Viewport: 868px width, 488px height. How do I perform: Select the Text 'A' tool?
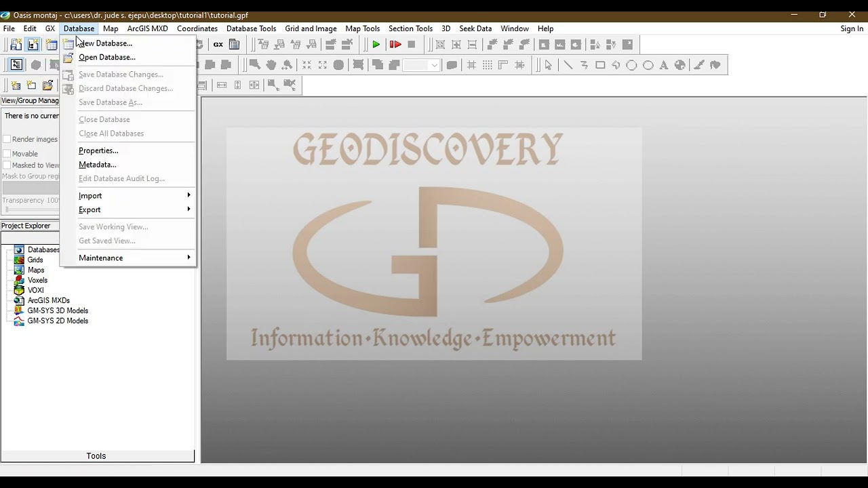coord(664,65)
